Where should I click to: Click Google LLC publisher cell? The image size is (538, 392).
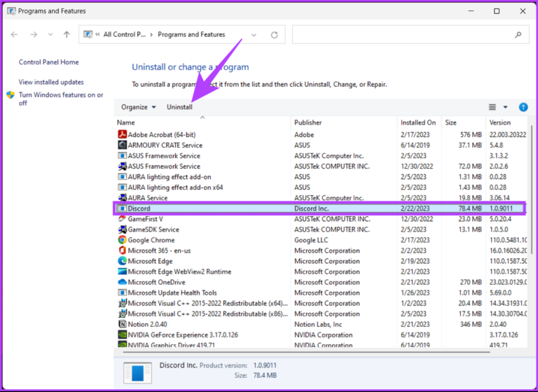(x=311, y=240)
